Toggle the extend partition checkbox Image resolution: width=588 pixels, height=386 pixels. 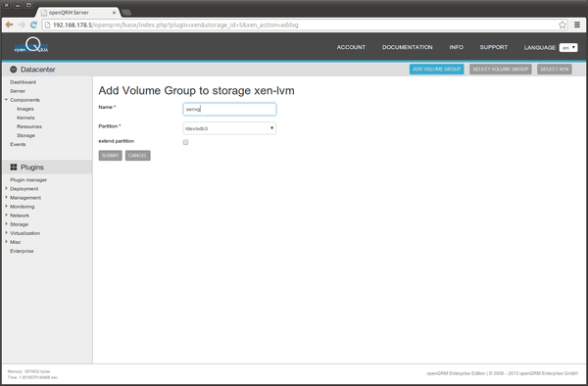point(185,142)
